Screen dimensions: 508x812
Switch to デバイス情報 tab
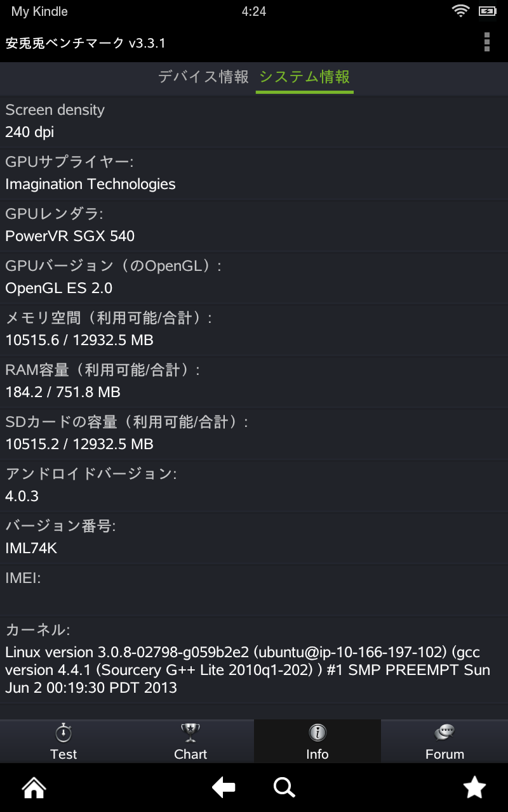point(203,77)
